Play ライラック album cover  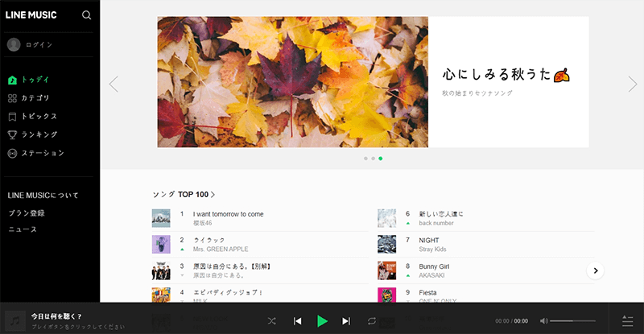click(x=161, y=245)
